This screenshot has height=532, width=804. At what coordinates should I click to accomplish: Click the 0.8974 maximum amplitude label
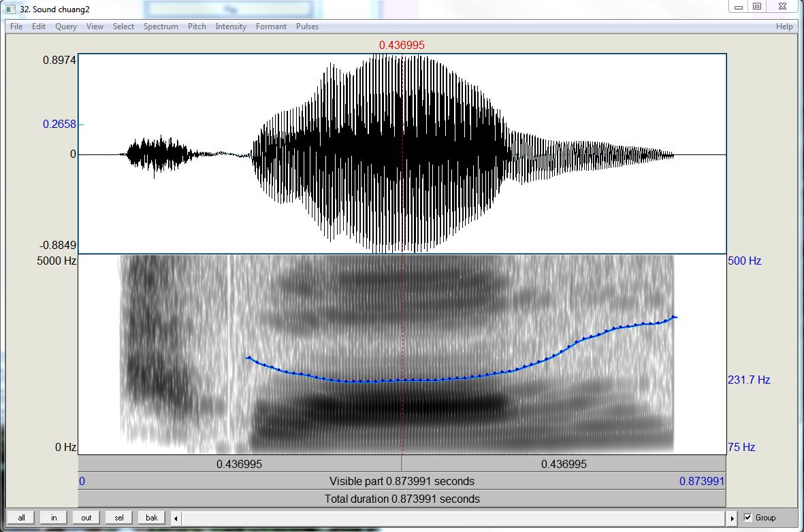tap(59, 60)
